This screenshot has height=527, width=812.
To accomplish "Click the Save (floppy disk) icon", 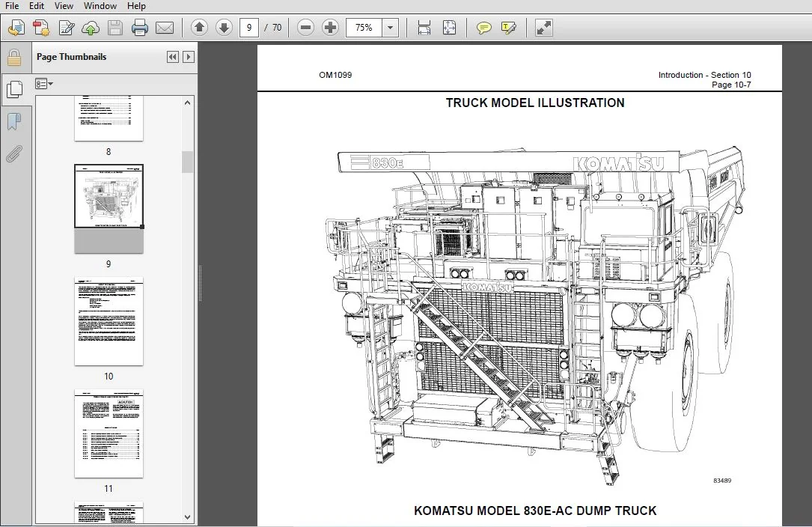I will [115, 28].
